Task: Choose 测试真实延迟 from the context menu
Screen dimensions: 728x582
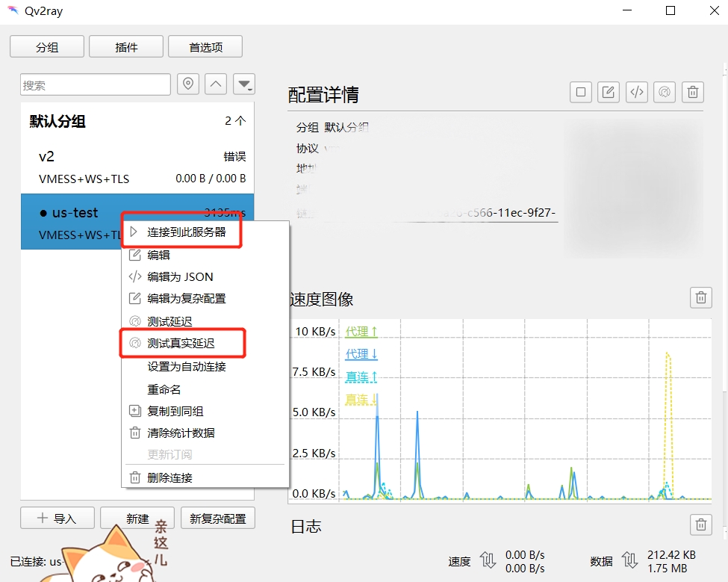Action: coord(181,344)
